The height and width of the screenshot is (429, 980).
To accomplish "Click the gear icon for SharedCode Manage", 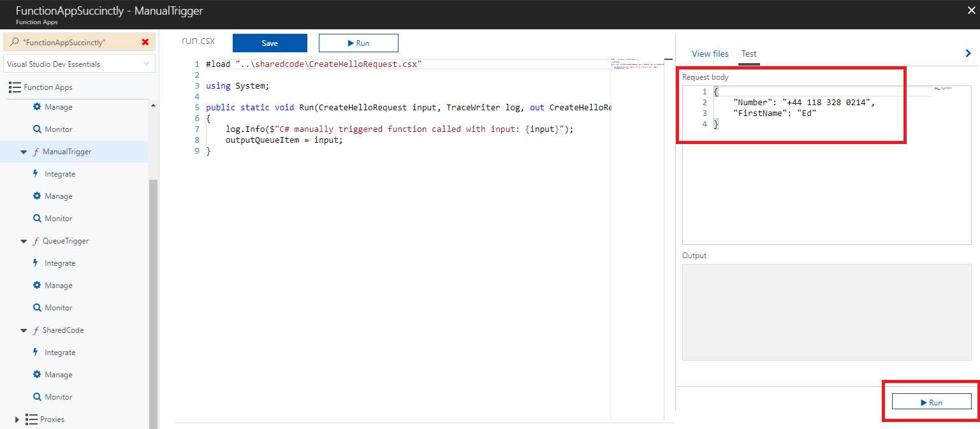I will (x=36, y=374).
